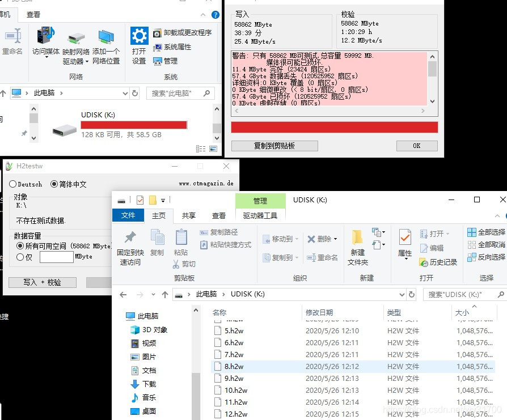Open the quick access toolbar customize dropdown
The height and width of the screenshot is (420, 507).
[163, 201]
